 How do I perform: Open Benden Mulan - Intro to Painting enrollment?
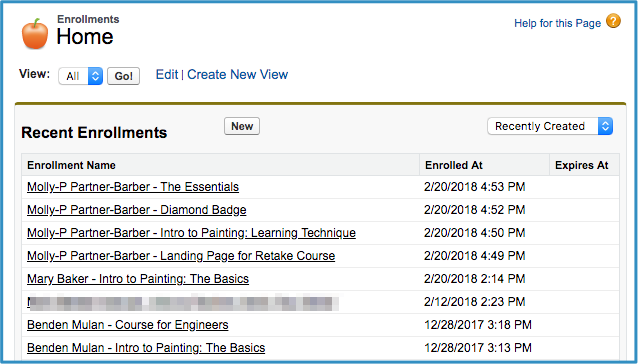(x=146, y=348)
